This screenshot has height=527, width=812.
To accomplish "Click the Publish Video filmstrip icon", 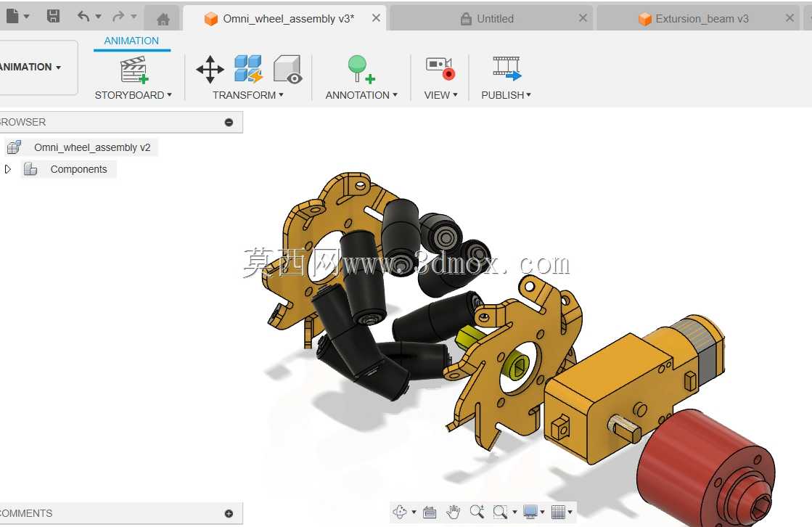I will point(507,68).
